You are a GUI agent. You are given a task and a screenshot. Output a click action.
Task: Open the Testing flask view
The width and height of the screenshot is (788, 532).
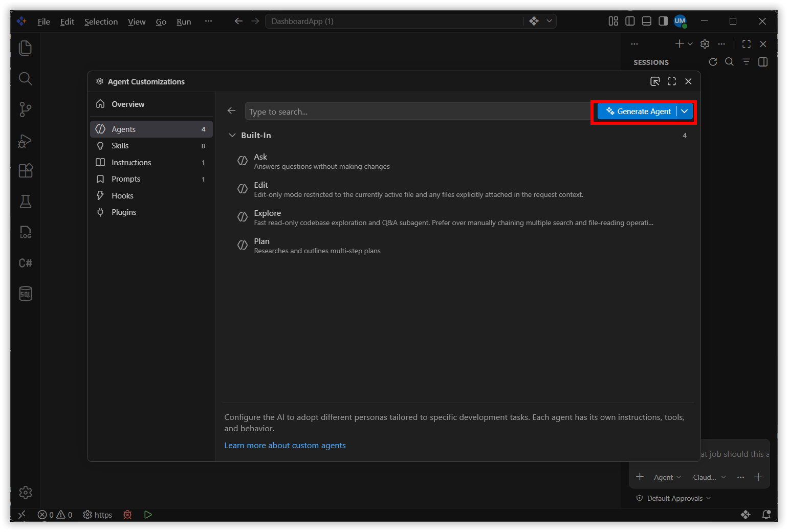click(25, 202)
